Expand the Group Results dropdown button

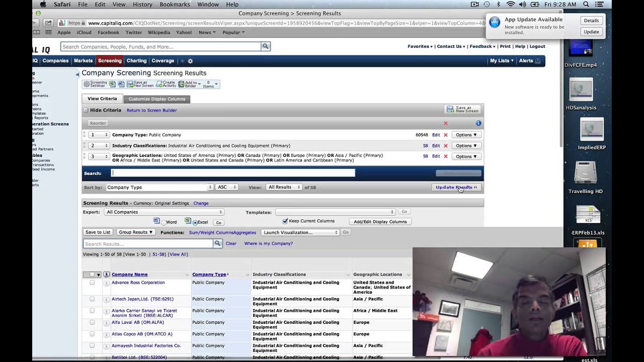pyautogui.click(x=135, y=232)
